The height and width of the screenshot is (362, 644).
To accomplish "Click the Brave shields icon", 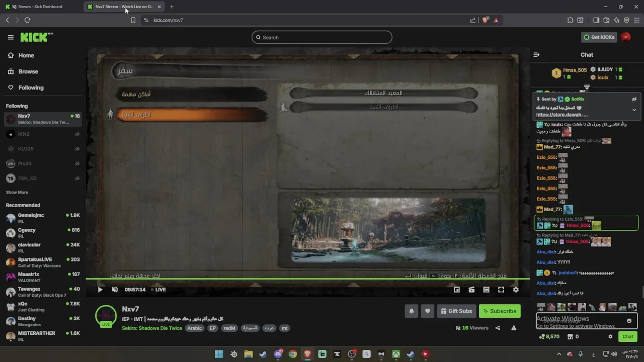I will [x=485, y=20].
